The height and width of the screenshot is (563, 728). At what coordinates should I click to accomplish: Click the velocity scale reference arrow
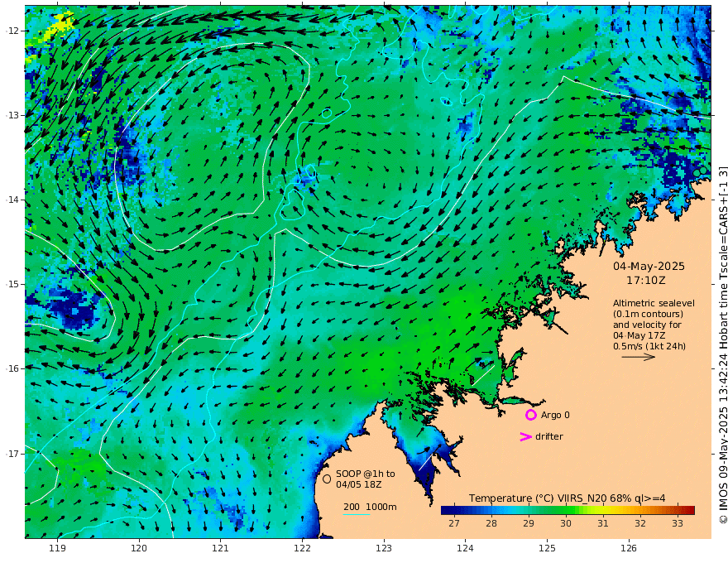(639, 357)
